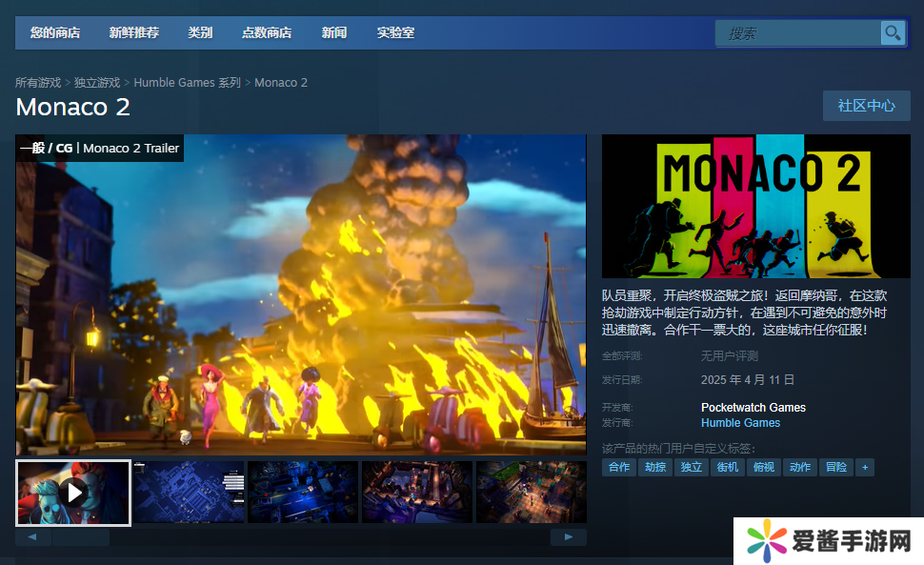Image resolution: width=924 pixels, height=565 pixels.
Task: Play the Monaco 2 trailer thumbnail
Action: (73, 493)
